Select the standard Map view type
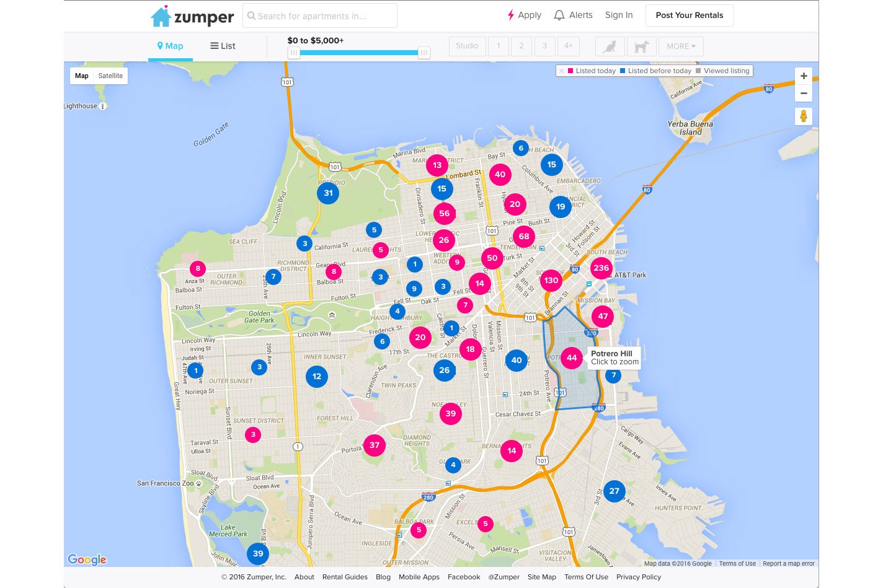The image size is (883, 588). point(82,76)
